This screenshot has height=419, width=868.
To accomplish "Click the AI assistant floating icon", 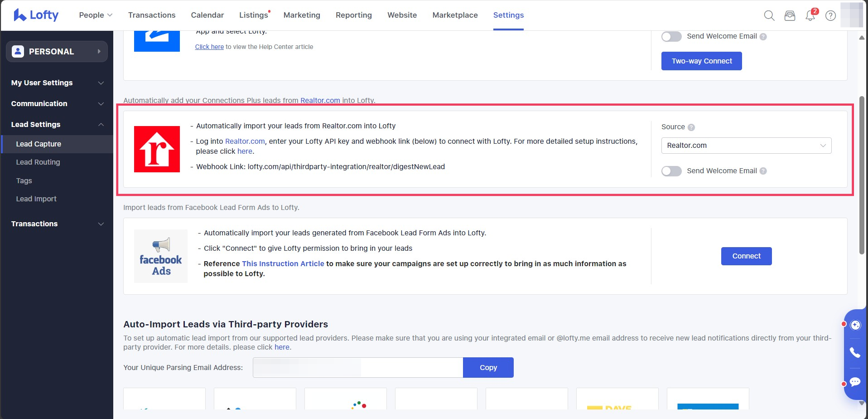I will [x=855, y=325].
